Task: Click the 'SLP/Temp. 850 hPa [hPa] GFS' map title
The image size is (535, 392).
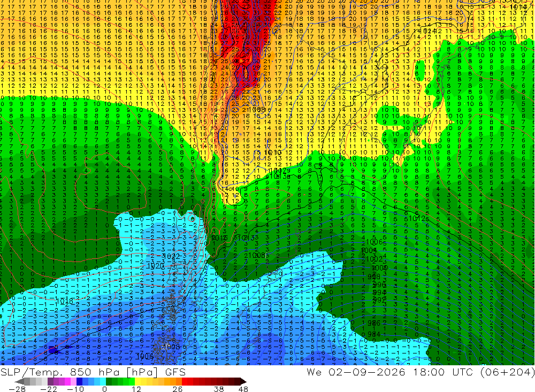Action: tap(93, 372)
